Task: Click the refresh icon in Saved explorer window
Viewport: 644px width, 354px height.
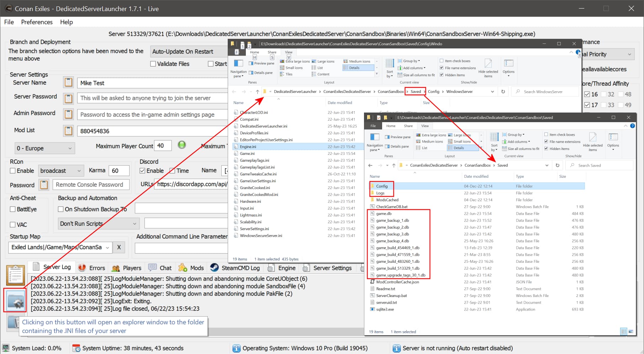Action: click(558, 165)
